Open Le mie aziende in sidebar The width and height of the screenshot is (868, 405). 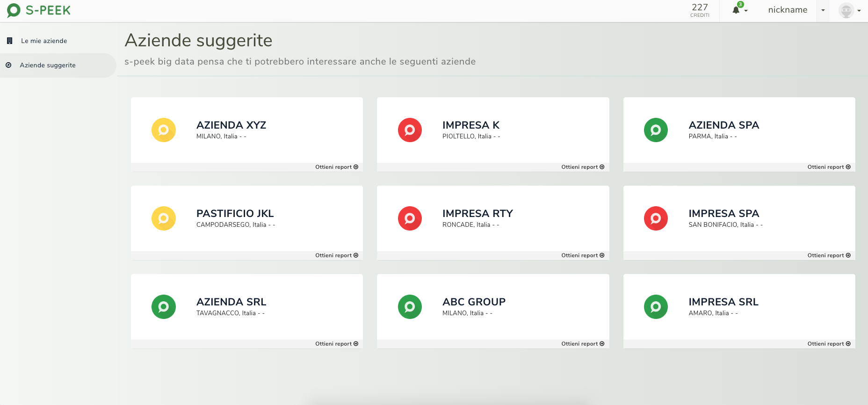point(44,41)
